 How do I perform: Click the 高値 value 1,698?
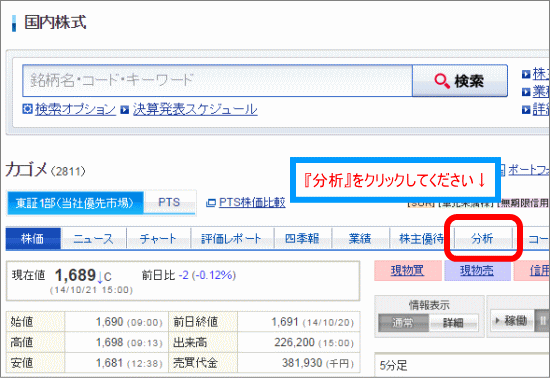(x=109, y=342)
